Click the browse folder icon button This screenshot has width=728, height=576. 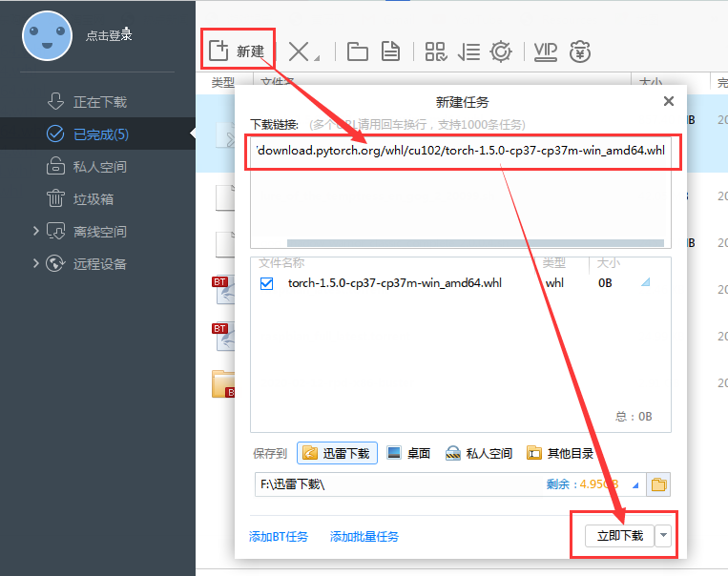(658, 485)
